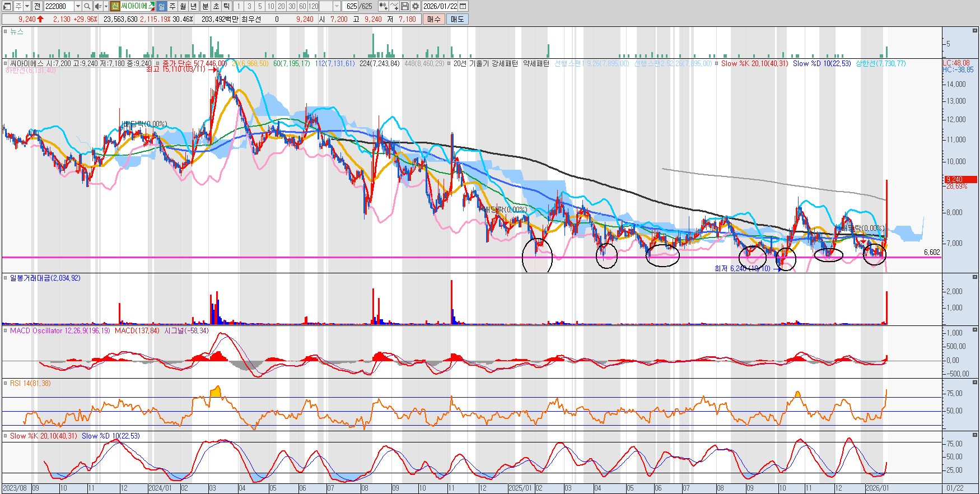This screenshot has width=980, height=494.
Task: Close the 일봉거래대금 panel corner icon
Action: point(975,277)
